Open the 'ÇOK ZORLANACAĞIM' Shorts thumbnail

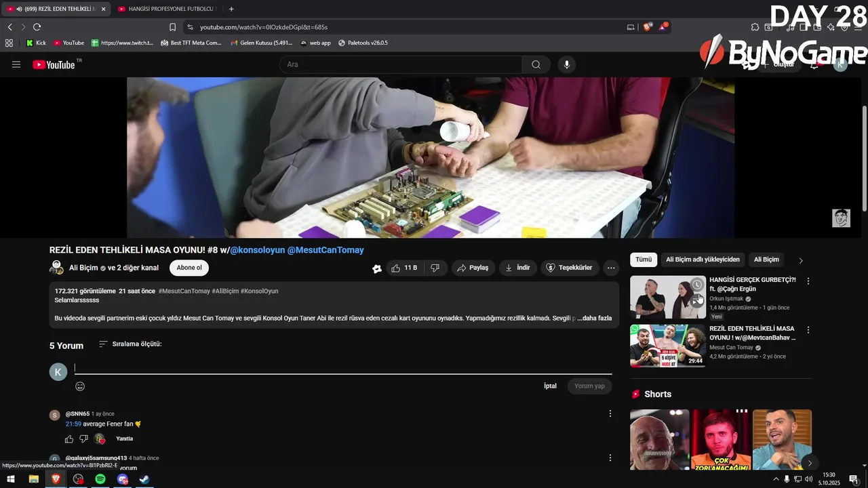[721, 439]
